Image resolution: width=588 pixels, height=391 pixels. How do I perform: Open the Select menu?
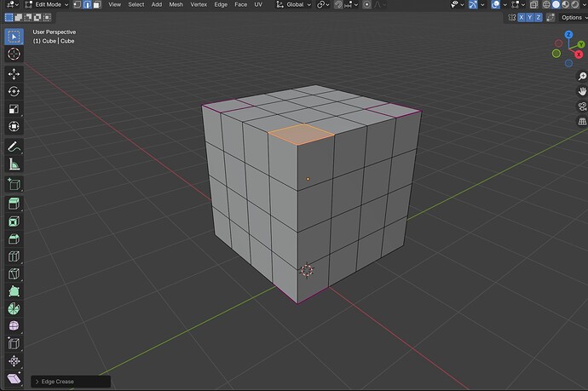(136, 4)
